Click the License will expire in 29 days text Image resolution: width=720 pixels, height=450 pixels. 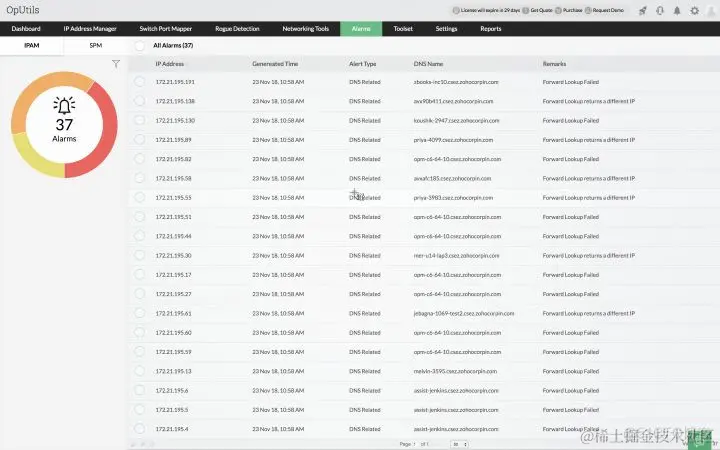(x=490, y=10)
